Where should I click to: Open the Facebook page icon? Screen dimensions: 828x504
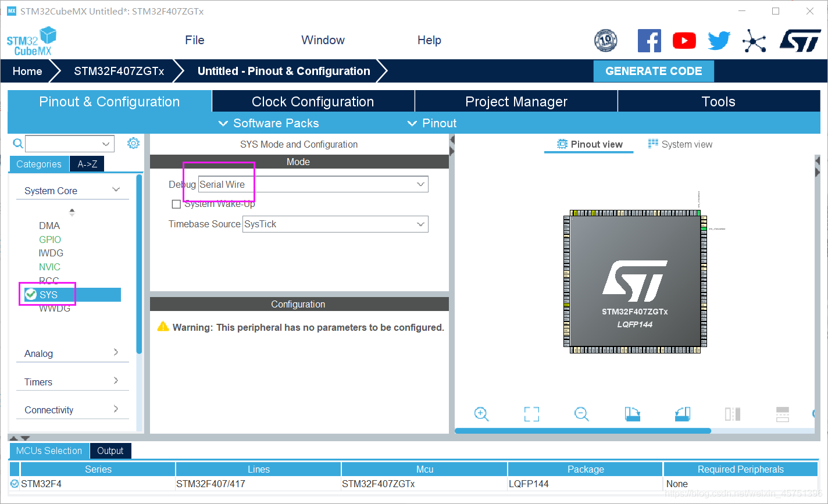[x=649, y=41]
